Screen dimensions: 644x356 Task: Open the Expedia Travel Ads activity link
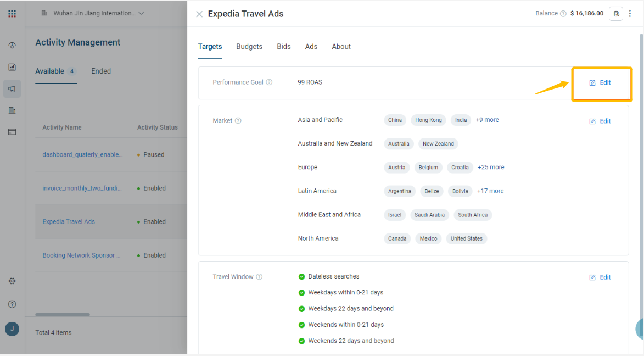pyautogui.click(x=69, y=221)
